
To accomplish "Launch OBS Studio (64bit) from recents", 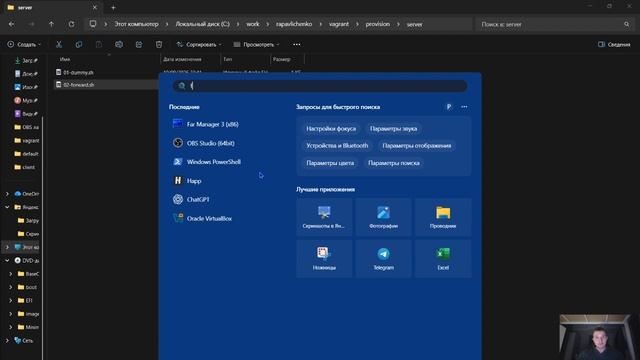I will (x=204, y=143).
